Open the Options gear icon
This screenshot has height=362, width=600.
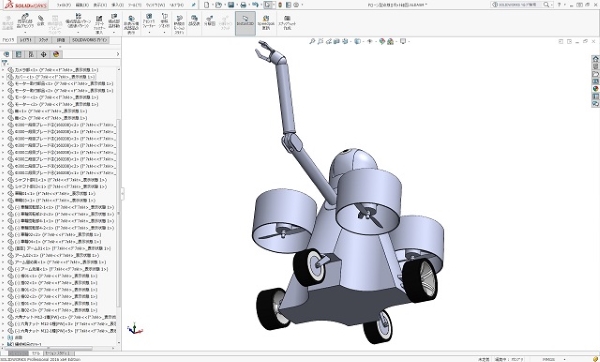(296, 5)
